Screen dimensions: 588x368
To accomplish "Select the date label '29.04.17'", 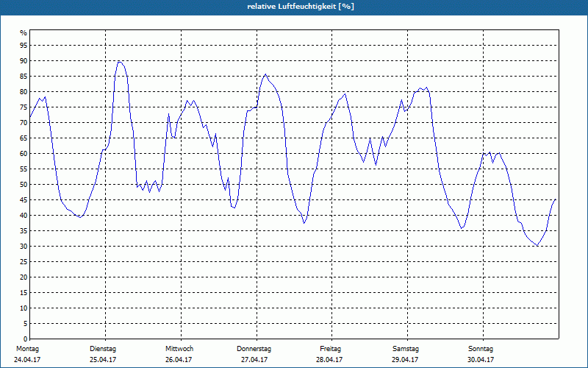I will coord(405,360).
